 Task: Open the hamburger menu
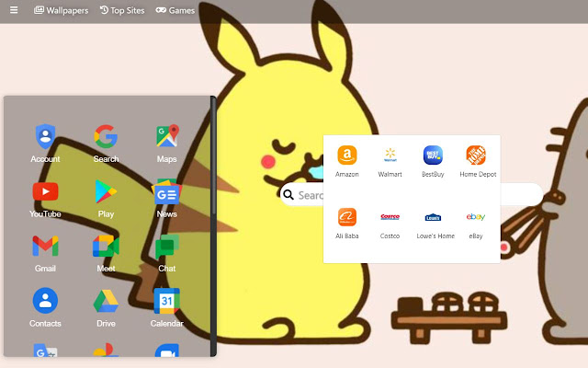point(14,10)
